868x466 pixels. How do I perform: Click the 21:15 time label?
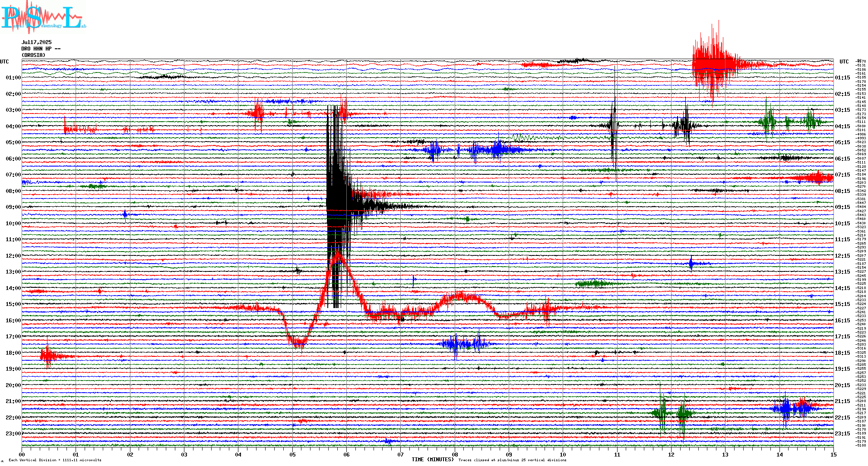point(843,401)
